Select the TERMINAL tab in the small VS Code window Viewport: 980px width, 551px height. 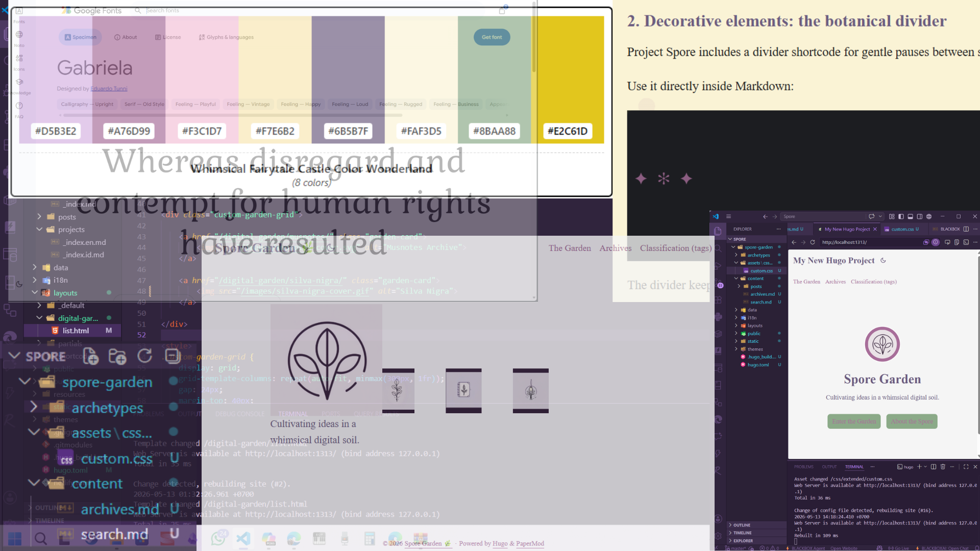click(x=854, y=467)
